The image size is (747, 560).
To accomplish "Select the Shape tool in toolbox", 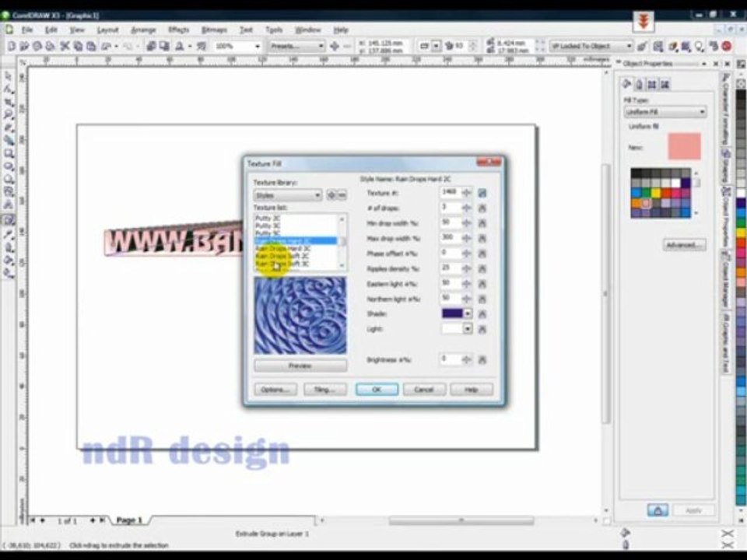I will pos(9,89).
